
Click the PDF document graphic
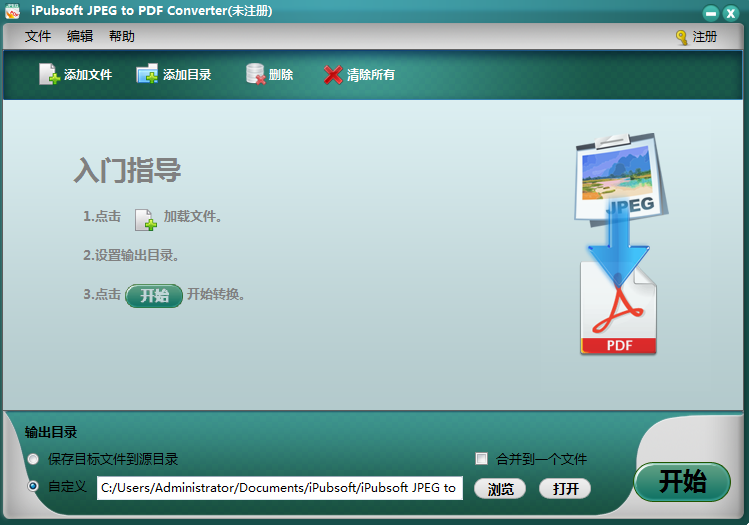click(x=619, y=308)
